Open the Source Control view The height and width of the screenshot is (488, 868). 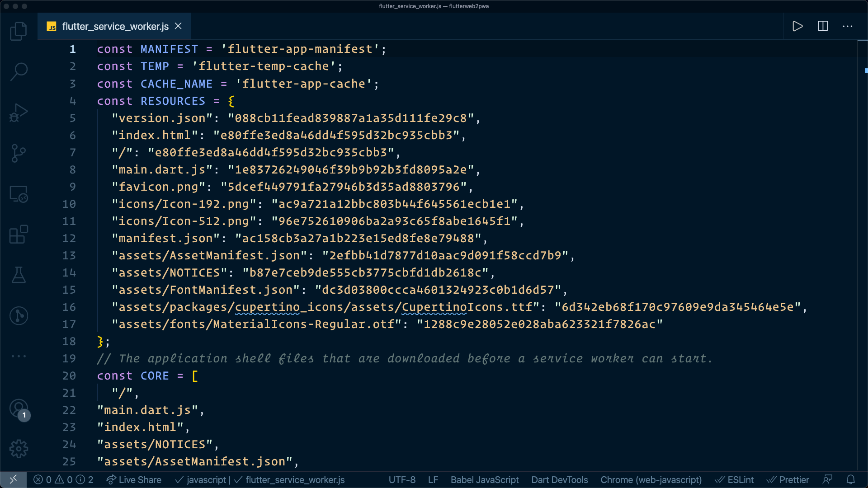[x=19, y=153]
